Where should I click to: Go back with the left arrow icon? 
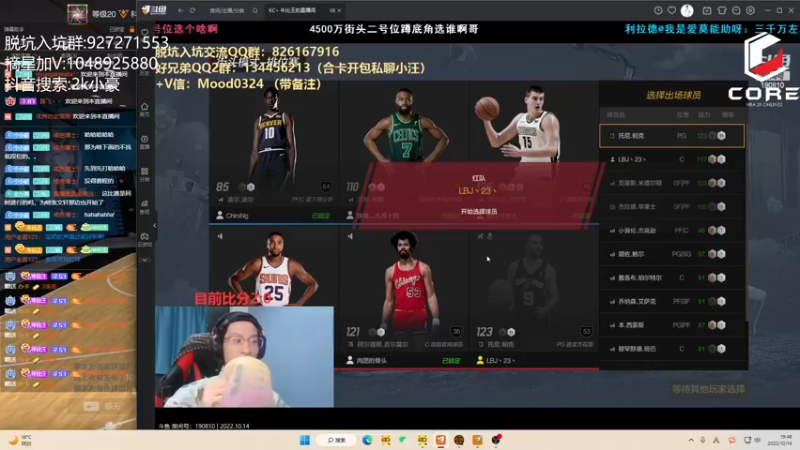point(180,10)
